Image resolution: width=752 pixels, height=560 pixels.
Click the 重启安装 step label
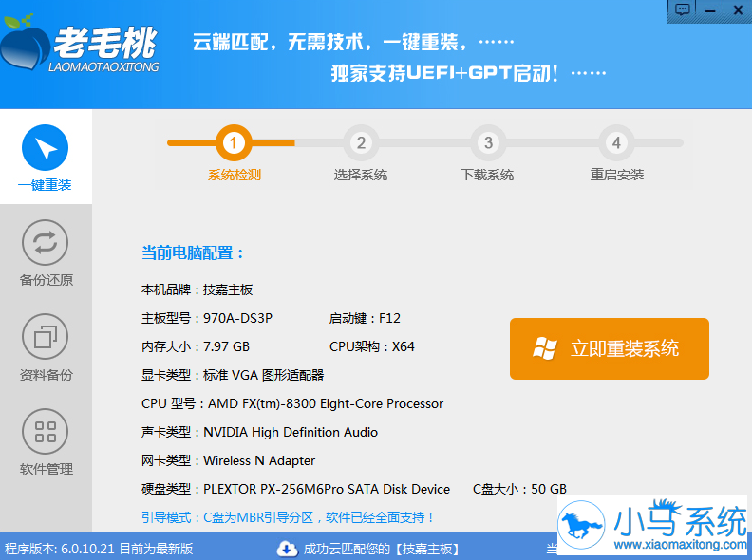click(x=617, y=175)
